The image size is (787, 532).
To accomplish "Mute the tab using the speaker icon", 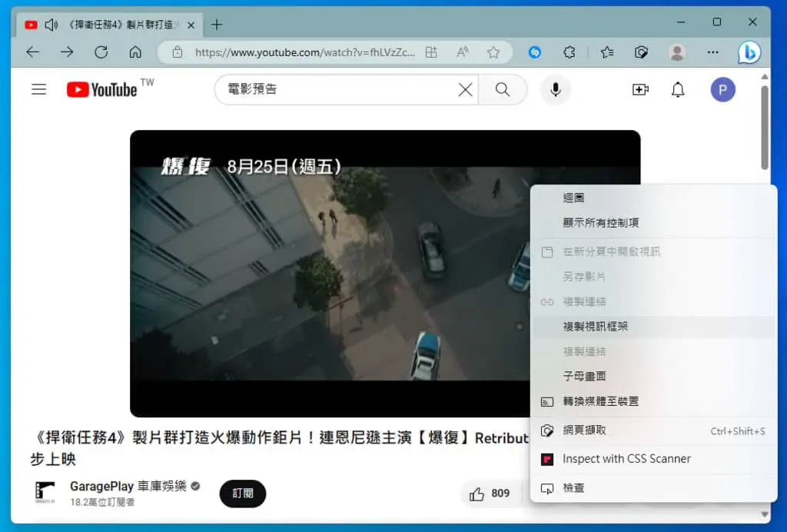I will pos(51,25).
